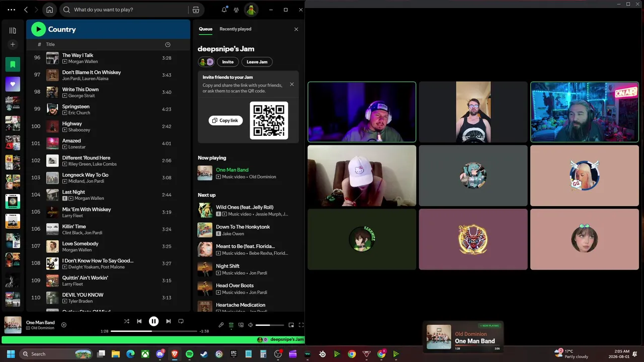644x362 pixels.
Task: Open Spotify notifications bell
Action: [224, 10]
